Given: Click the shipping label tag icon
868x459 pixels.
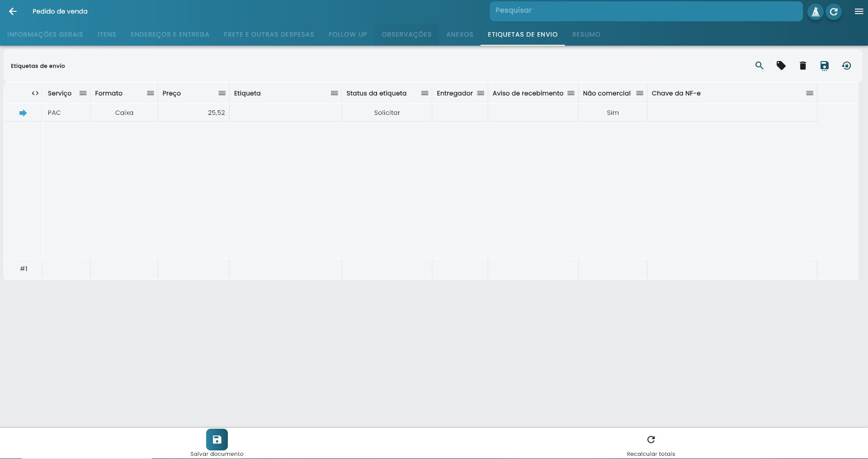Looking at the screenshot, I should (781, 66).
